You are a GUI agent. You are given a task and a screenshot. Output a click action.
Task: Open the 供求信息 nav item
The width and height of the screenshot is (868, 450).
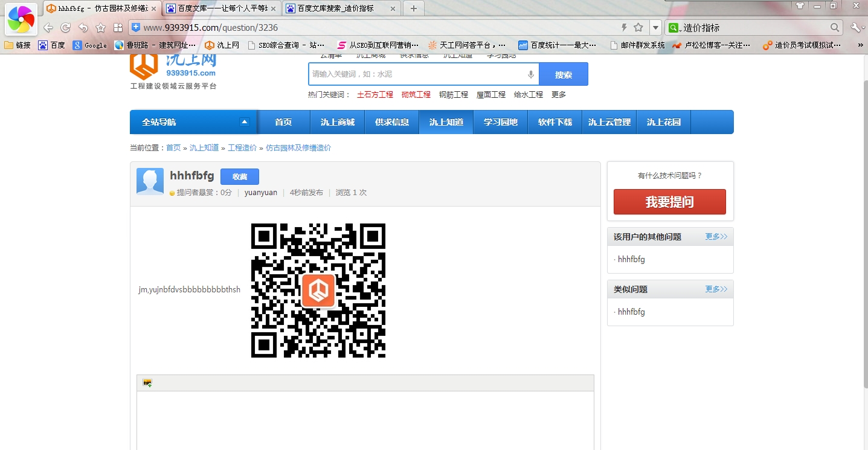point(392,122)
